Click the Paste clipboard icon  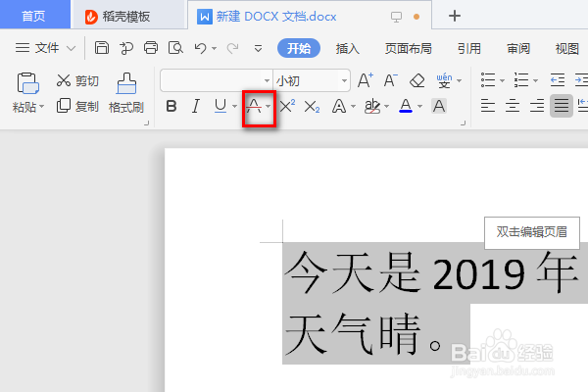click(27, 83)
